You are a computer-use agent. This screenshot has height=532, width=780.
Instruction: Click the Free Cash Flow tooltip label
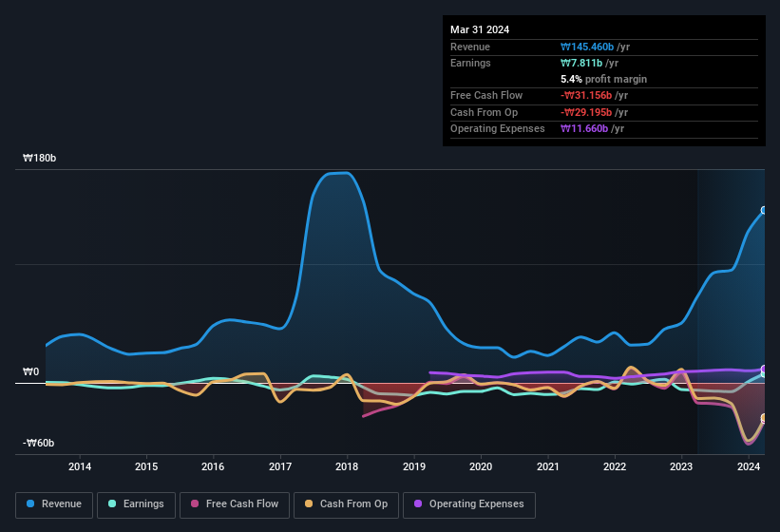(486, 95)
